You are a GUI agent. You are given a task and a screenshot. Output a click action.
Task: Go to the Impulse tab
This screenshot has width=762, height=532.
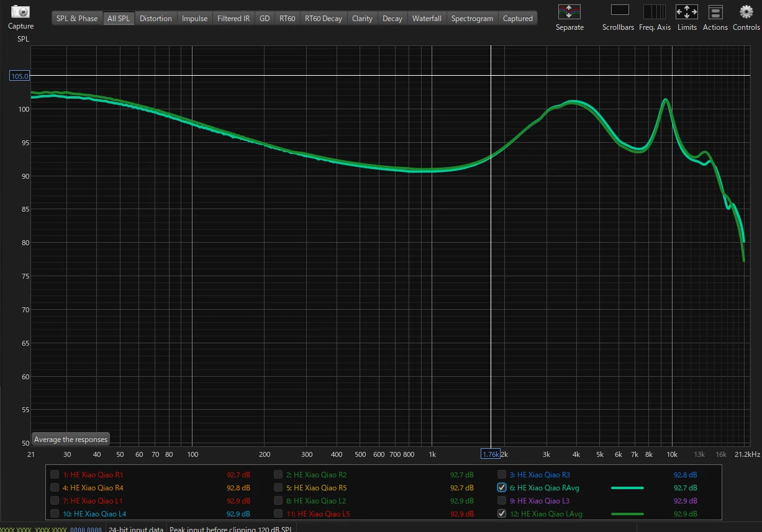tap(195, 19)
